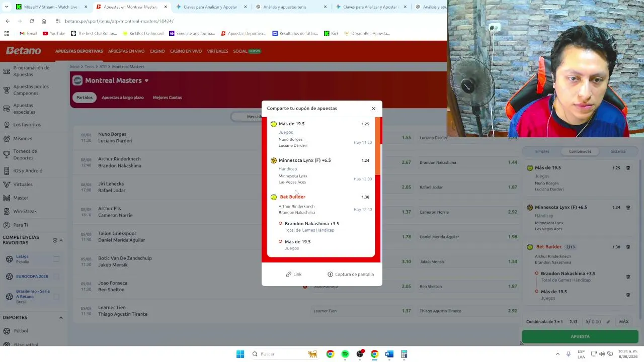
Task: Expand the Montreal Masters tournament dropdown
Action: 146,80
